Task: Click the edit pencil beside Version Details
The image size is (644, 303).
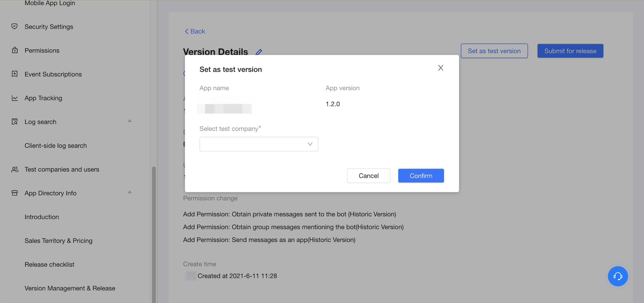Action: pos(259,52)
